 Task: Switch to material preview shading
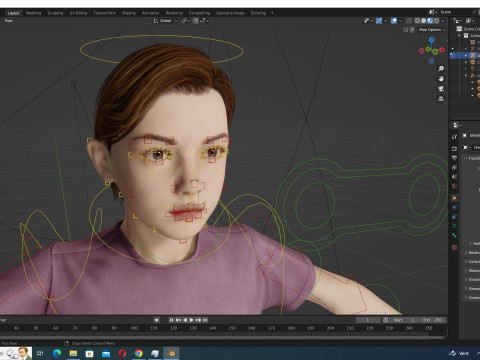[x=430, y=21]
